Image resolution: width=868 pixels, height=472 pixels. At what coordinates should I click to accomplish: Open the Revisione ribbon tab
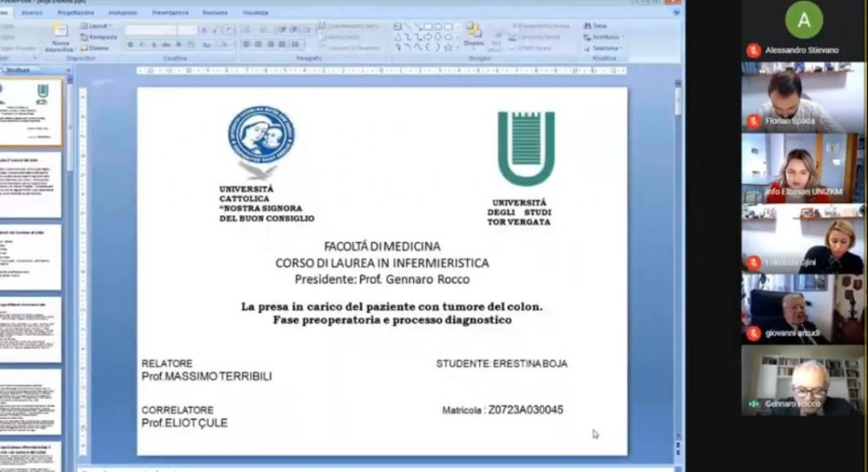(x=214, y=12)
